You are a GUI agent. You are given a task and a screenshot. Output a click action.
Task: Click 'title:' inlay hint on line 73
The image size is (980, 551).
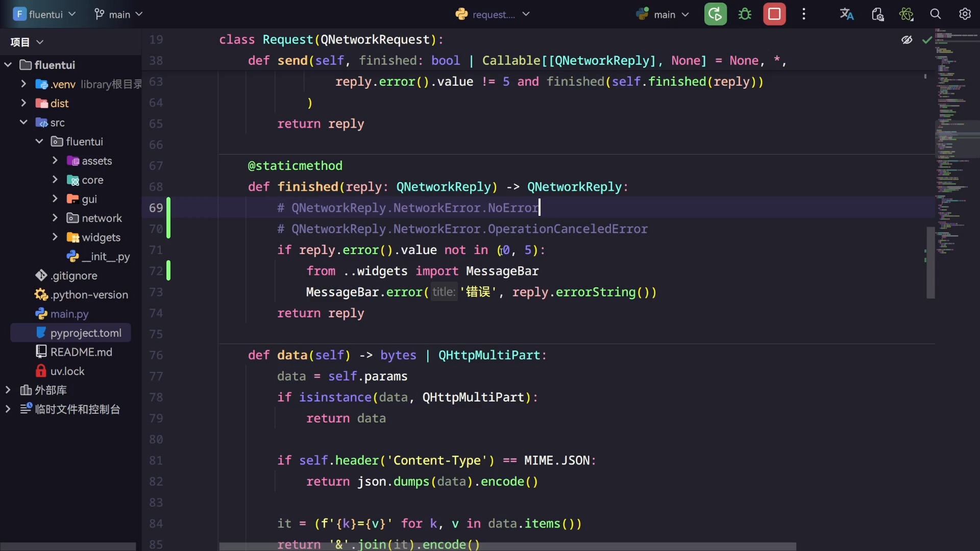tap(444, 292)
